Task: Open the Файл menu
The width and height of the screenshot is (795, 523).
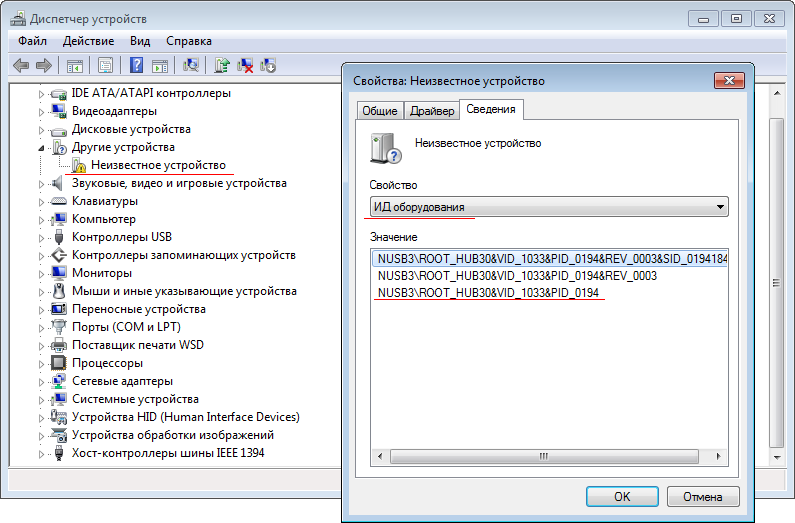Action: click(32, 41)
